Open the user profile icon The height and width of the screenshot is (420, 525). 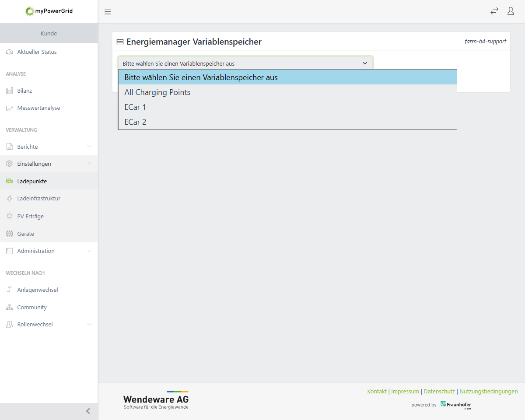pos(511,11)
